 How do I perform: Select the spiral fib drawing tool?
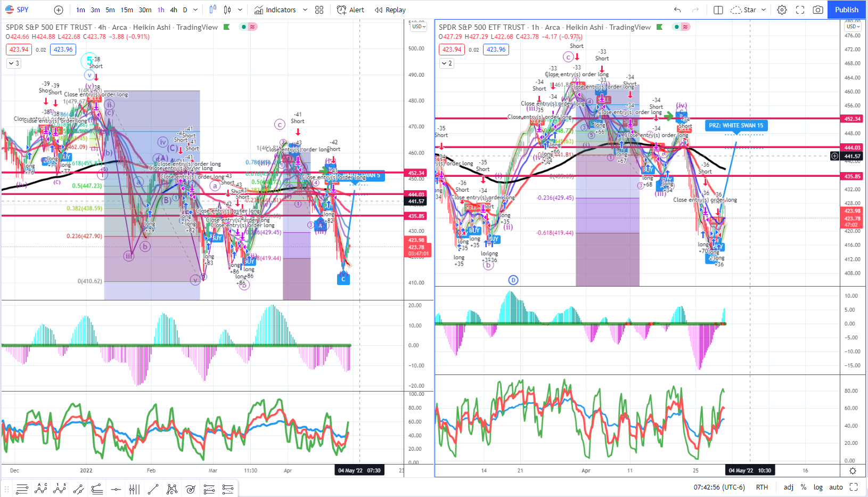191,489
